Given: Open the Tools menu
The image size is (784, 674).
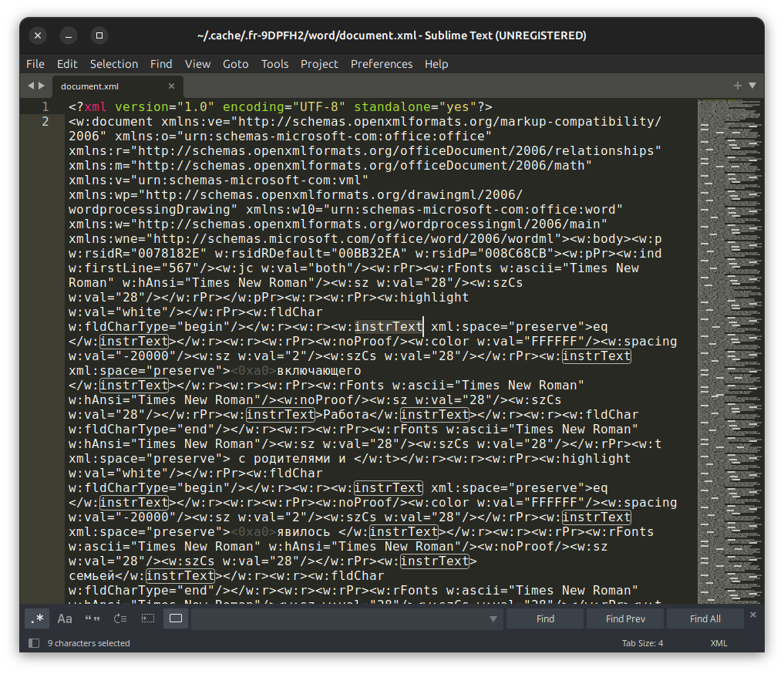Looking at the screenshot, I should point(274,64).
